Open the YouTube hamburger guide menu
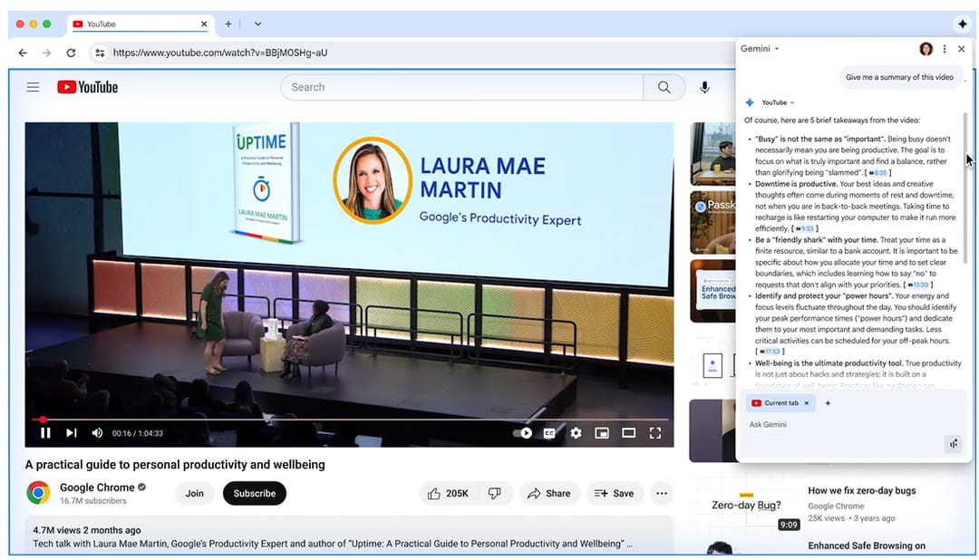The image size is (979, 560). (x=33, y=87)
